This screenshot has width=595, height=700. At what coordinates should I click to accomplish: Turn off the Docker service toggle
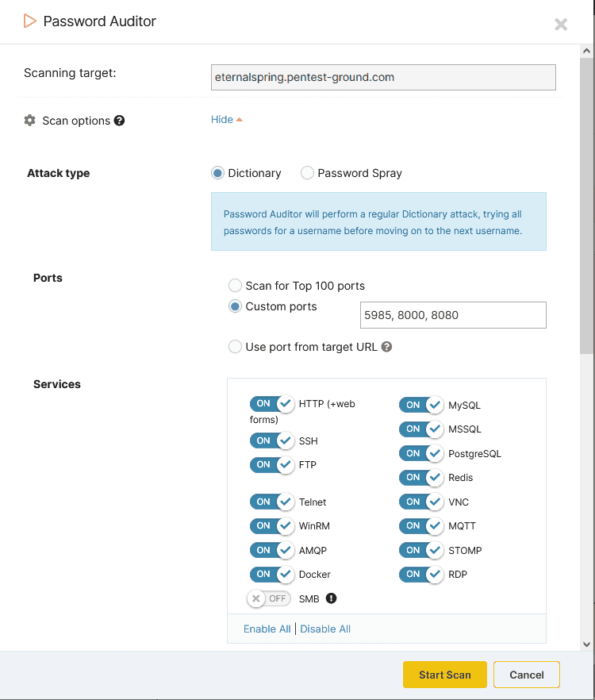(x=272, y=574)
